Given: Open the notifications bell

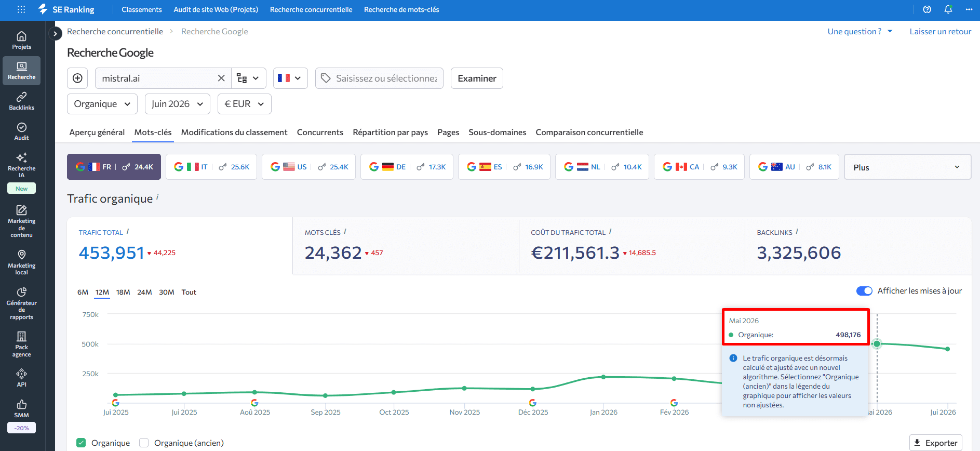Looking at the screenshot, I should tap(948, 9).
